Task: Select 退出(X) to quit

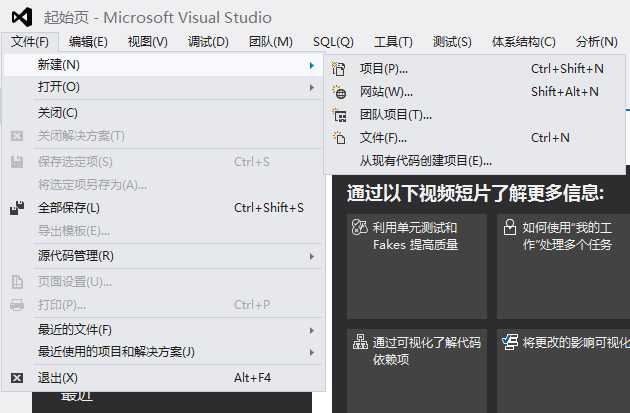Action: coord(163,378)
